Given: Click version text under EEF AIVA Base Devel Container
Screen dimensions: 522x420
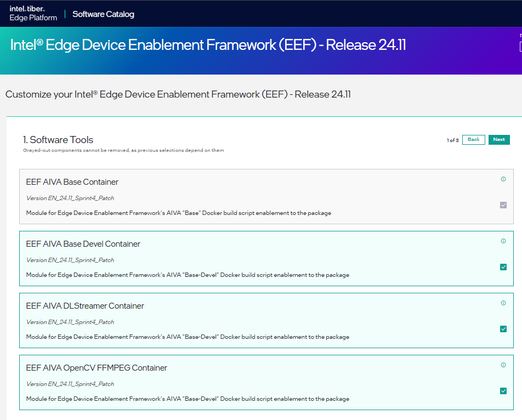Looking at the screenshot, I should (70, 260).
